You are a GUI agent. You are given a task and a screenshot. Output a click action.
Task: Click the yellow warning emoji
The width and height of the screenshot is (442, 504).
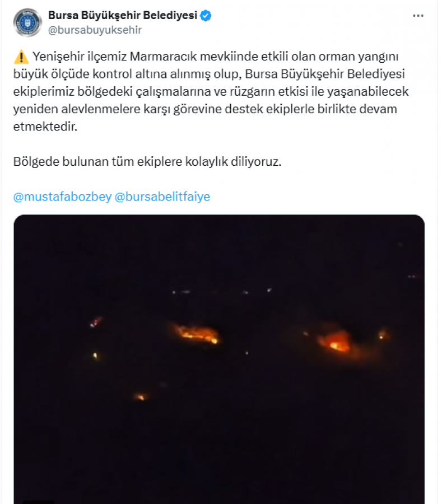(21, 57)
